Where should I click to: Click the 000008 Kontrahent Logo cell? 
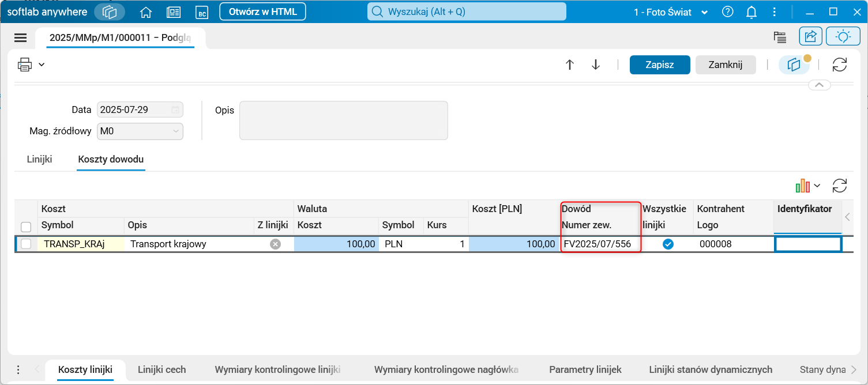coord(734,244)
